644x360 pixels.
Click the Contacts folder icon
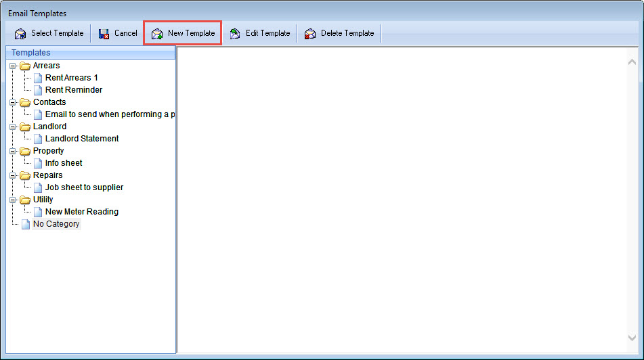[x=25, y=102]
